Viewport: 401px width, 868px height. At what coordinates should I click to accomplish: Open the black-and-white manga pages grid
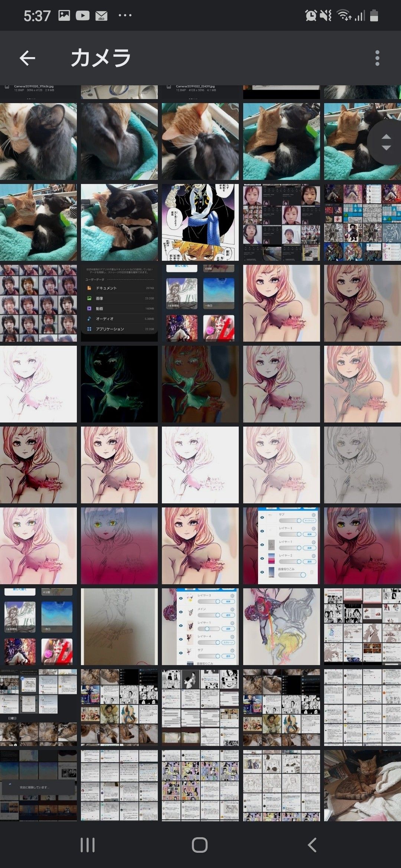click(200, 707)
